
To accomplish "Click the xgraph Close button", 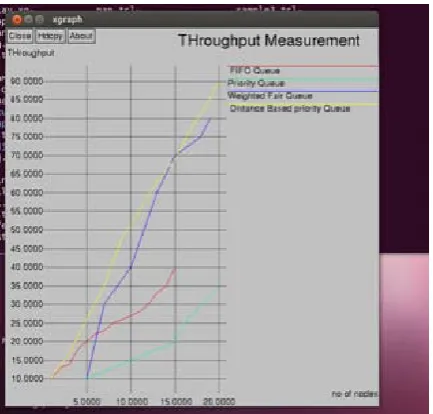I will (x=20, y=36).
